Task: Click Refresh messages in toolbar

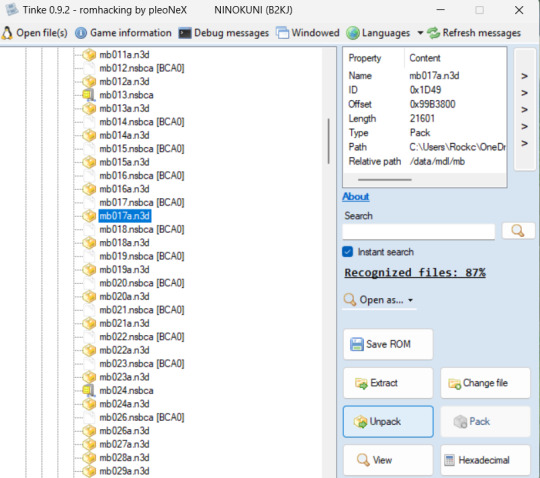Action: tap(474, 33)
